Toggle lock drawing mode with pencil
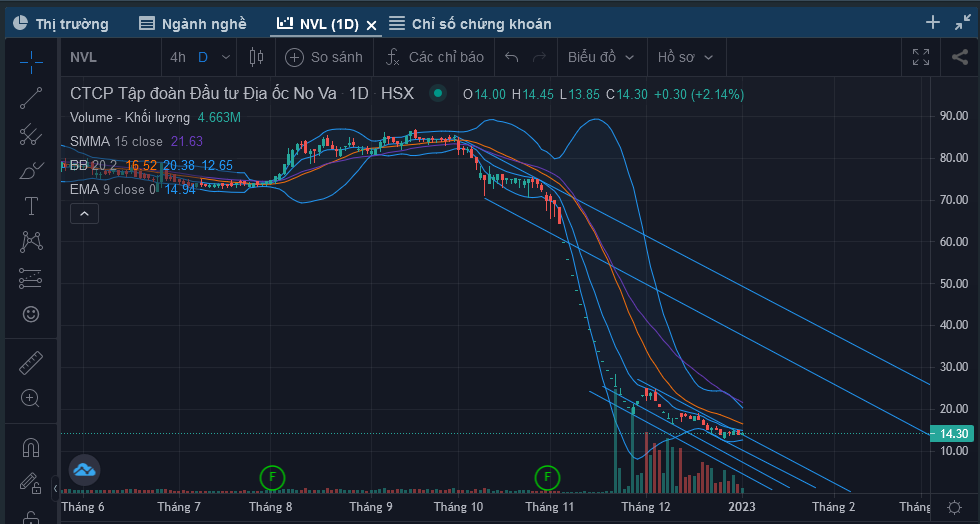The height and width of the screenshot is (524, 980). pyautogui.click(x=31, y=483)
